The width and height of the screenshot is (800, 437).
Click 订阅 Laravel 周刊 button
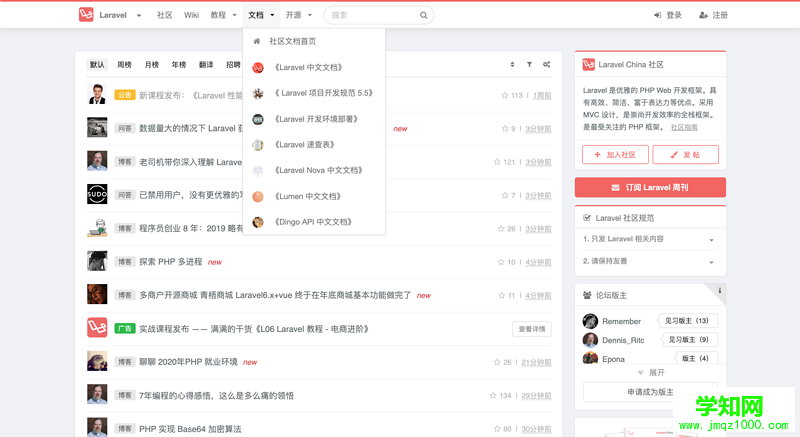pyautogui.click(x=650, y=188)
